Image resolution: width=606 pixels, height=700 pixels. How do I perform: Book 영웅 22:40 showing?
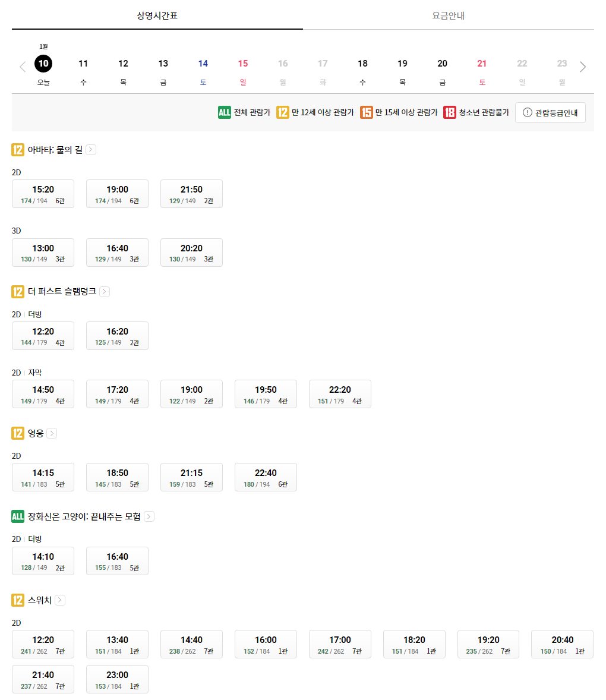click(x=266, y=477)
